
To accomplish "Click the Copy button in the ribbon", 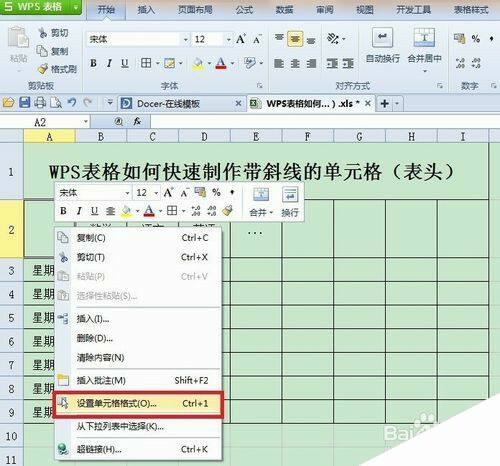I will 52,51.
